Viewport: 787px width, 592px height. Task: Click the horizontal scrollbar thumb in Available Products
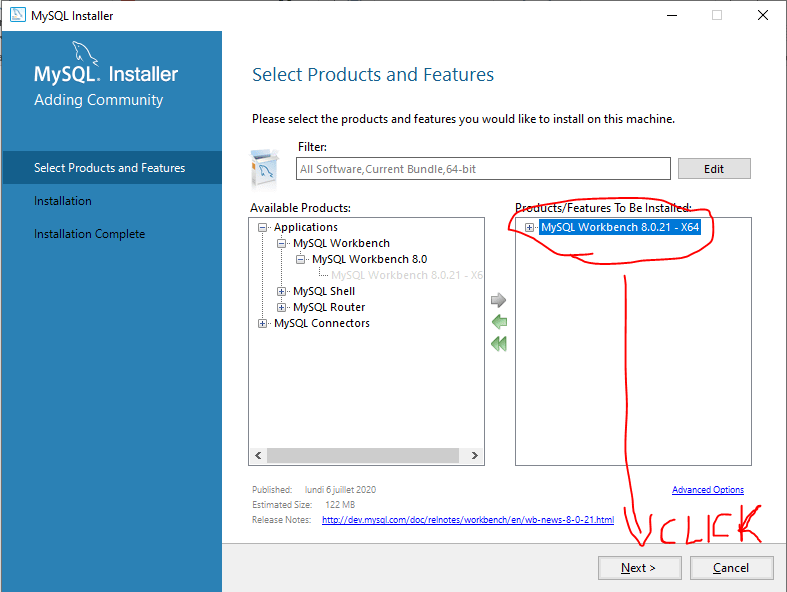coord(363,455)
